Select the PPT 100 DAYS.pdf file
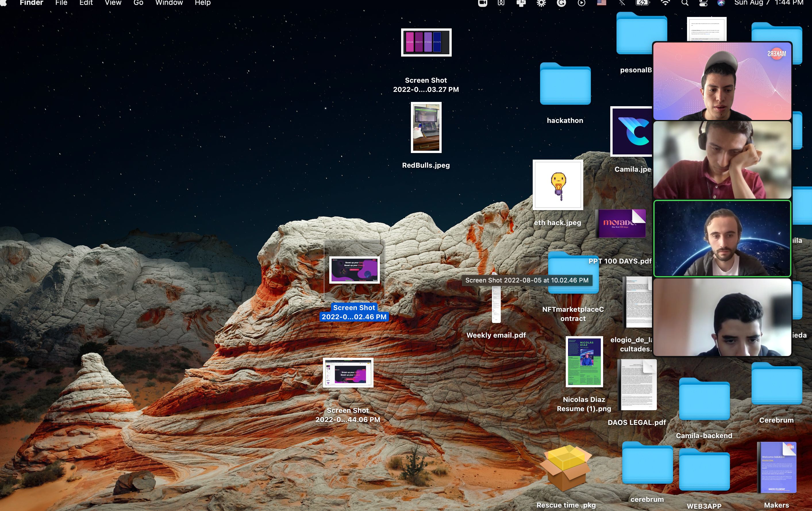 click(x=621, y=223)
